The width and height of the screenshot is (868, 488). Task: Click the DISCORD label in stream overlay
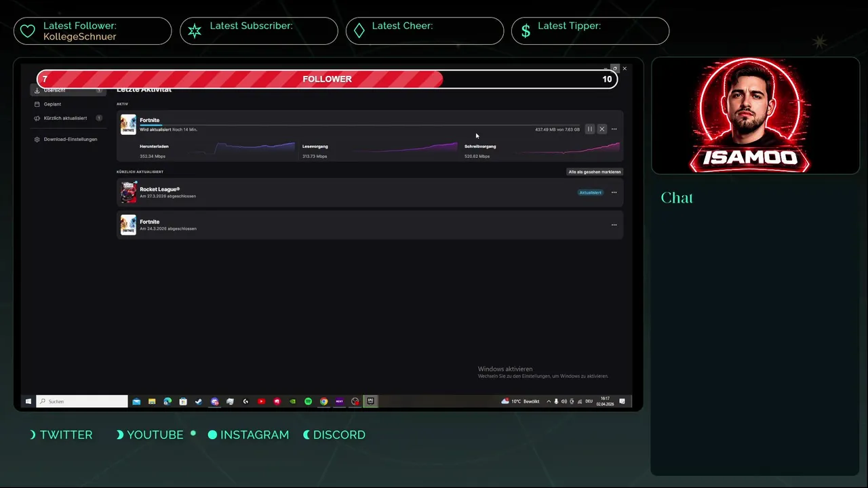pos(339,434)
